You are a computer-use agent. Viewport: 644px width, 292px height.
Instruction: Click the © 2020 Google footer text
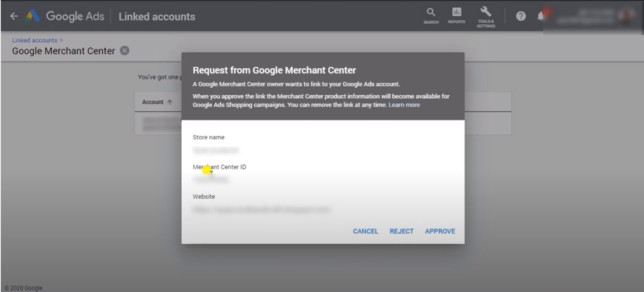point(23,288)
